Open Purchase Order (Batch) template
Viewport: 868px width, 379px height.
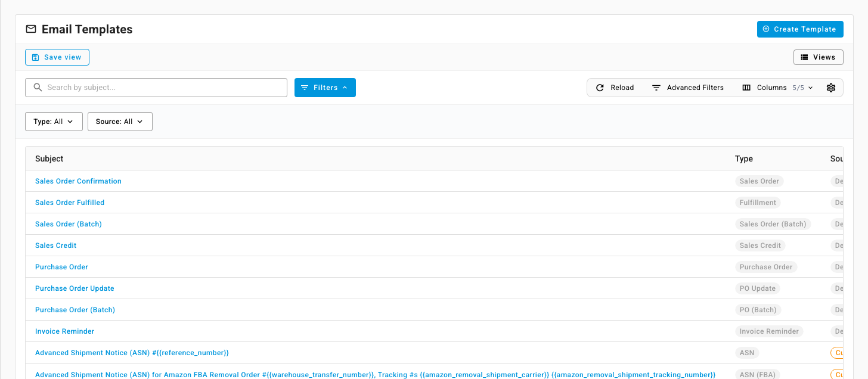75,310
